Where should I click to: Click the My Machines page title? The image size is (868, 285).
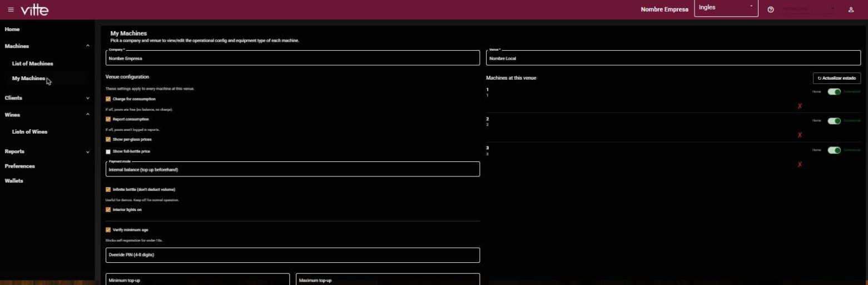[128, 33]
